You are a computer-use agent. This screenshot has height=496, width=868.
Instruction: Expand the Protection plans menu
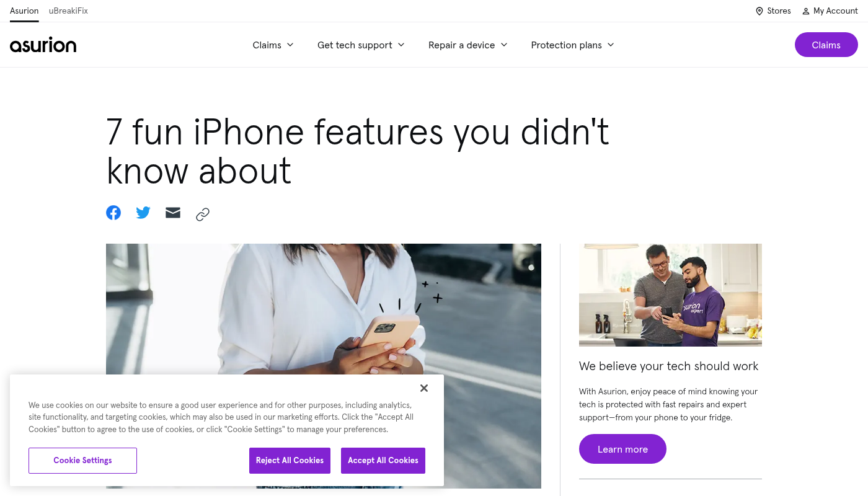(x=572, y=45)
